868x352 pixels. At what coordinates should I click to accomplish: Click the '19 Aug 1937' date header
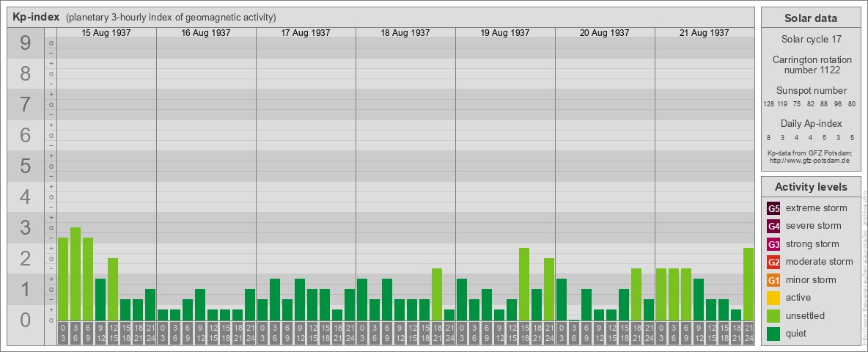pyautogui.click(x=505, y=33)
